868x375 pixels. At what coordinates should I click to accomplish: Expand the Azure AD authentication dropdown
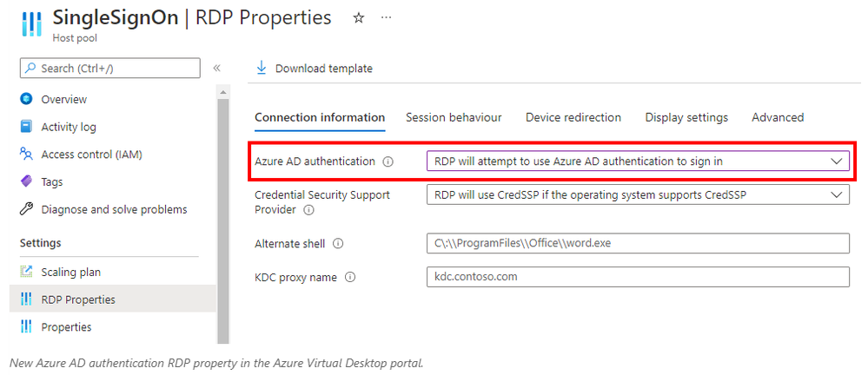point(638,161)
